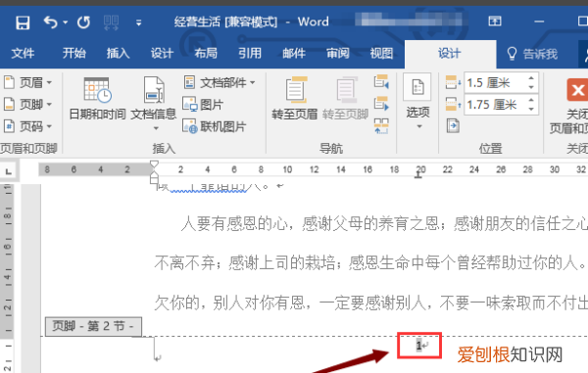Click the page number 1 in footer
The width and height of the screenshot is (588, 373).
tap(418, 346)
